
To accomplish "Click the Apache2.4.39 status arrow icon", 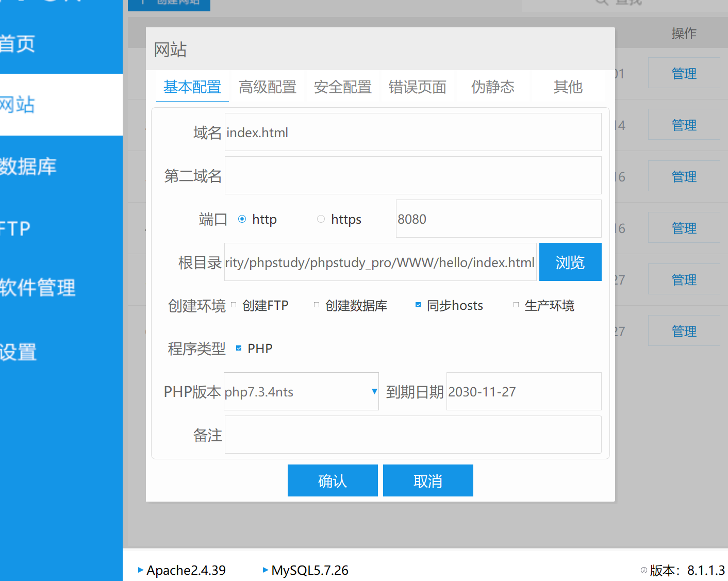I will (x=141, y=570).
